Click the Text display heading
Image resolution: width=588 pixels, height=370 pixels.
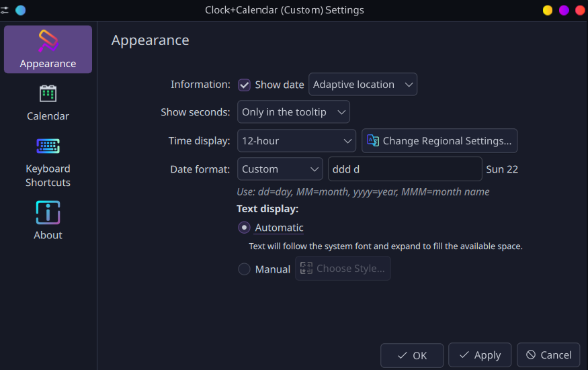pyautogui.click(x=267, y=209)
